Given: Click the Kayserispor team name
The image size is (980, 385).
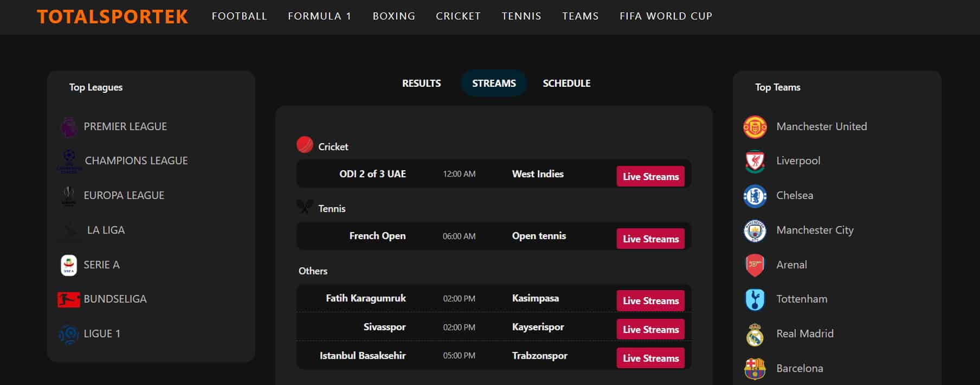Looking at the screenshot, I should point(538,327).
